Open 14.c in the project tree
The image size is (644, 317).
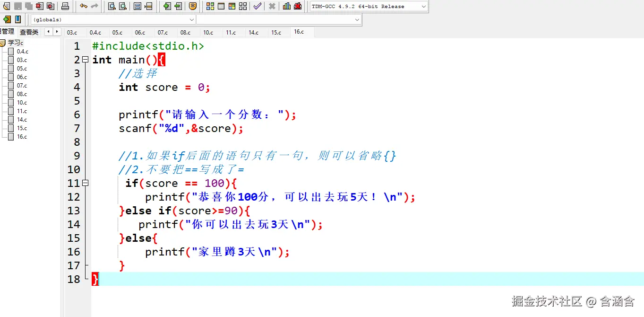point(22,120)
